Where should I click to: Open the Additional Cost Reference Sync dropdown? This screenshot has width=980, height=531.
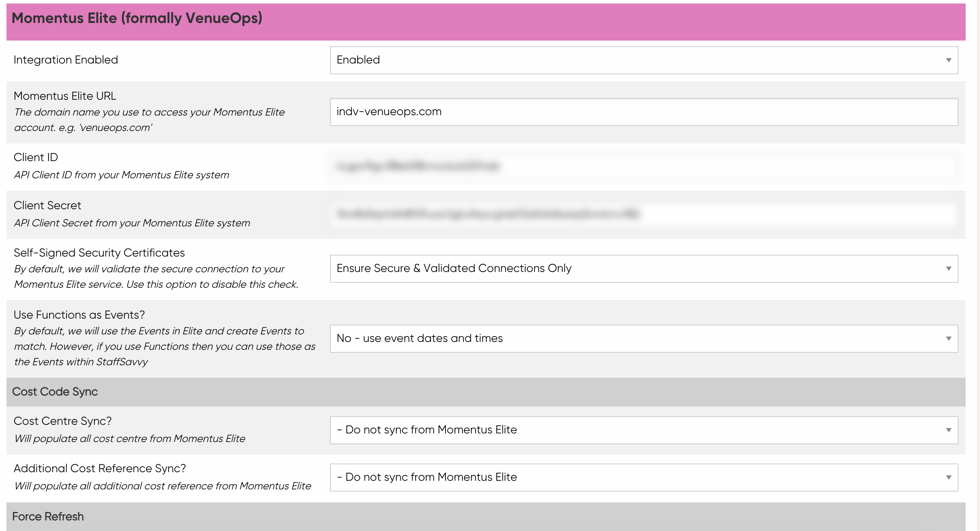coord(644,478)
